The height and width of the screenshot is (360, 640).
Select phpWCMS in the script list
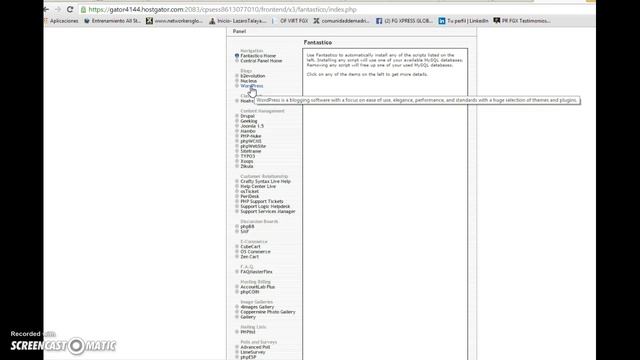(x=251, y=141)
